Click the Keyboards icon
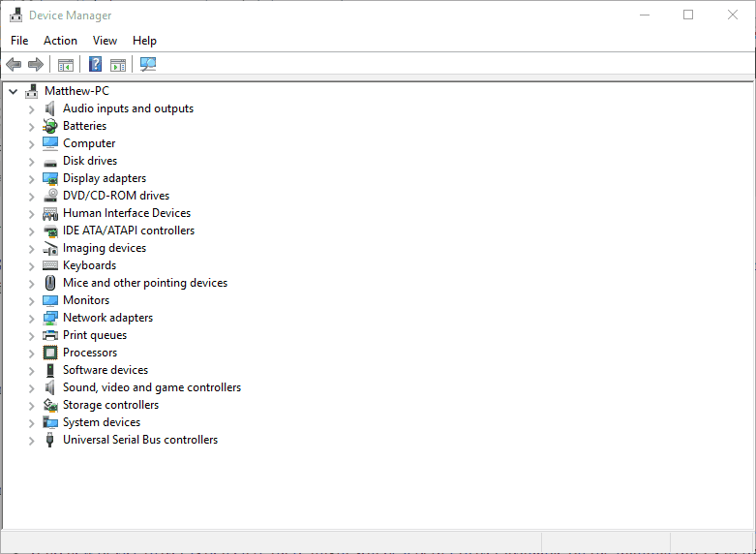This screenshot has width=756, height=554. tap(50, 265)
